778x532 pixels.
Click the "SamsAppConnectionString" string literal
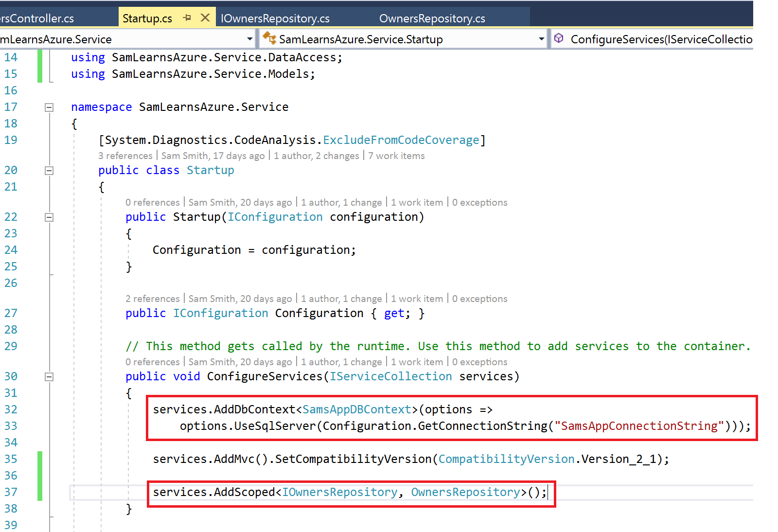(639, 426)
